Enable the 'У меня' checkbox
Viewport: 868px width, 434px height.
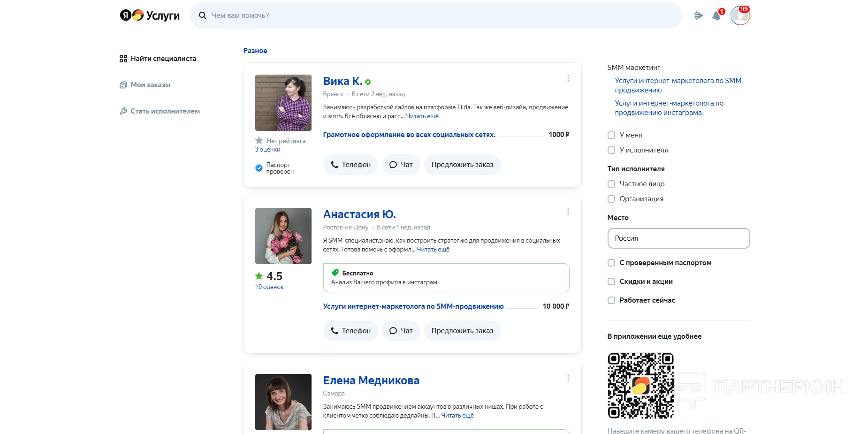pos(611,135)
